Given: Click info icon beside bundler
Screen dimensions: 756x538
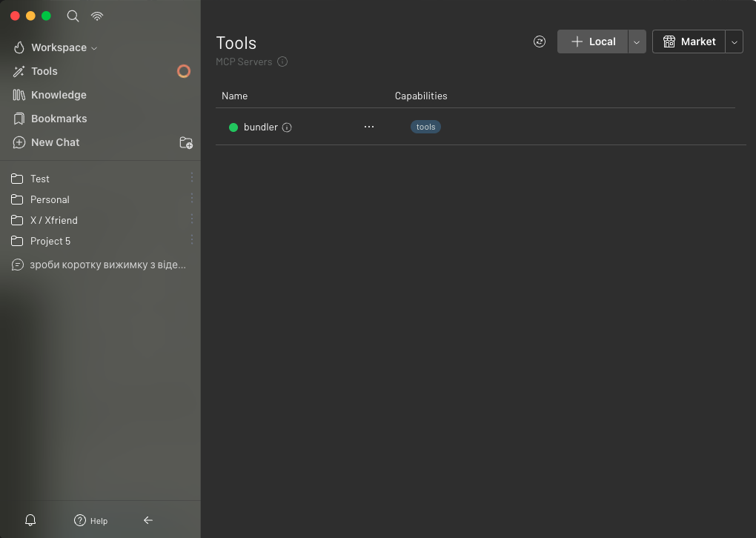Looking at the screenshot, I should coord(288,127).
